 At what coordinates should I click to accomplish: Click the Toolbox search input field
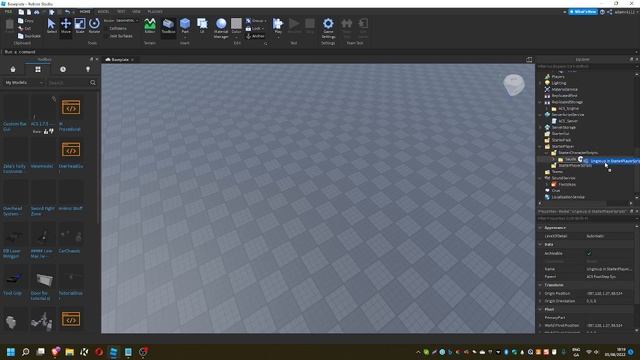(x=67, y=83)
